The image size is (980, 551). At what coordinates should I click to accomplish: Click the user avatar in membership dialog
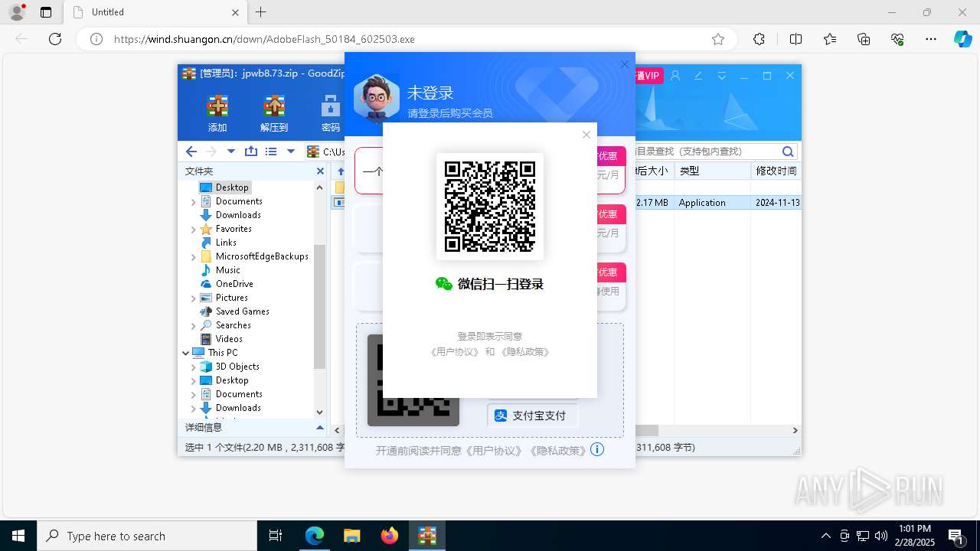point(377,98)
